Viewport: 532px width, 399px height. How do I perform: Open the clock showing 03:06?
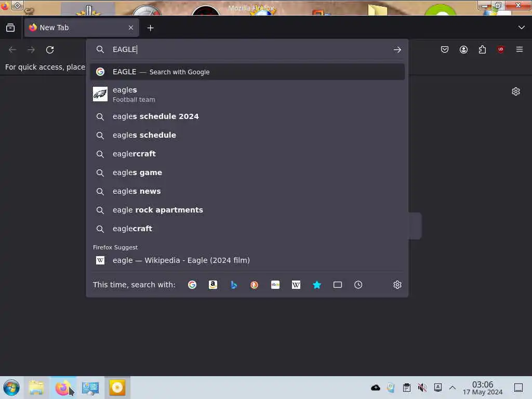click(x=483, y=388)
